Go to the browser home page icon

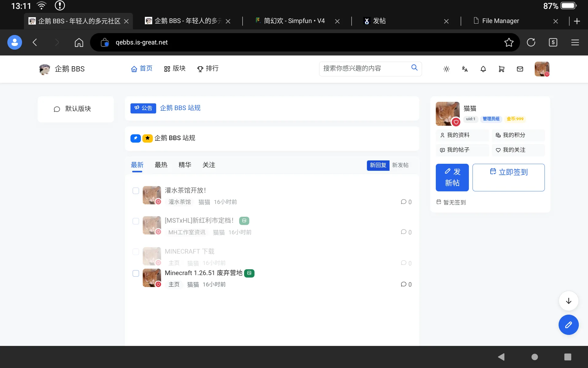79,42
